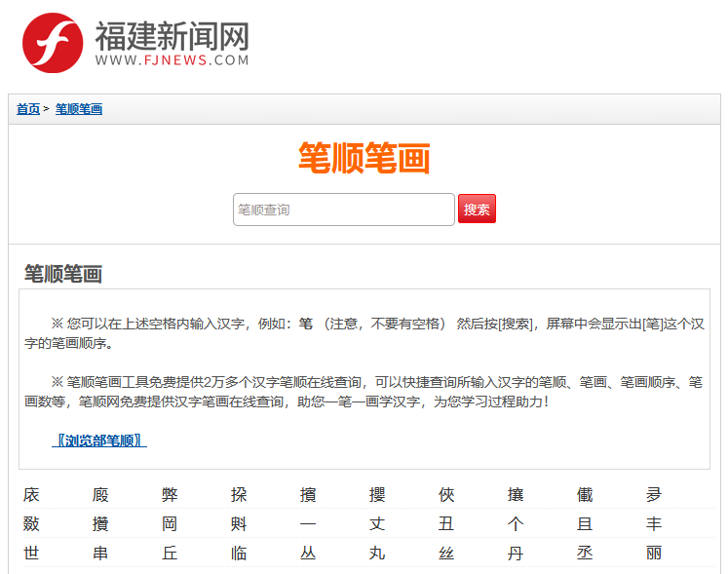Open stroke order for character 且
Image resolution: width=728 pixels, height=574 pixels.
[x=585, y=524]
